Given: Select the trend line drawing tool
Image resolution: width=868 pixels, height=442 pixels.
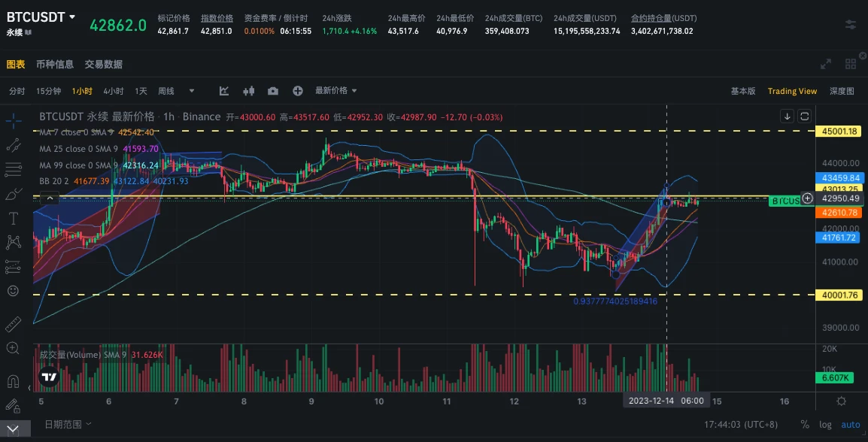Looking at the screenshot, I should tap(12, 145).
